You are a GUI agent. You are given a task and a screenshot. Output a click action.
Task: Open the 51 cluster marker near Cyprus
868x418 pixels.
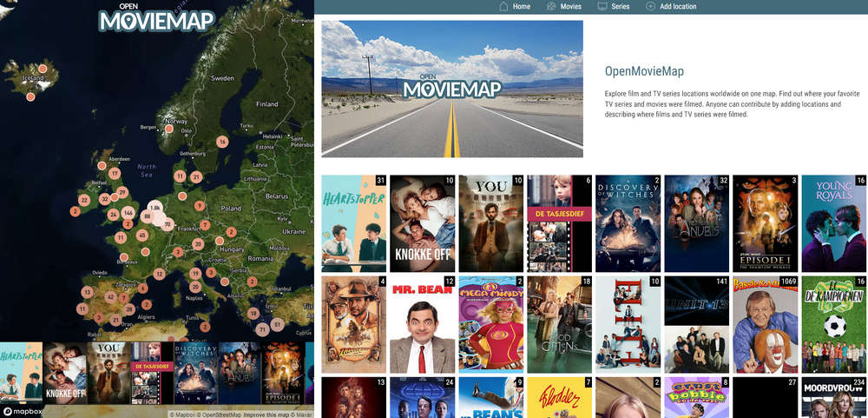coord(278,325)
